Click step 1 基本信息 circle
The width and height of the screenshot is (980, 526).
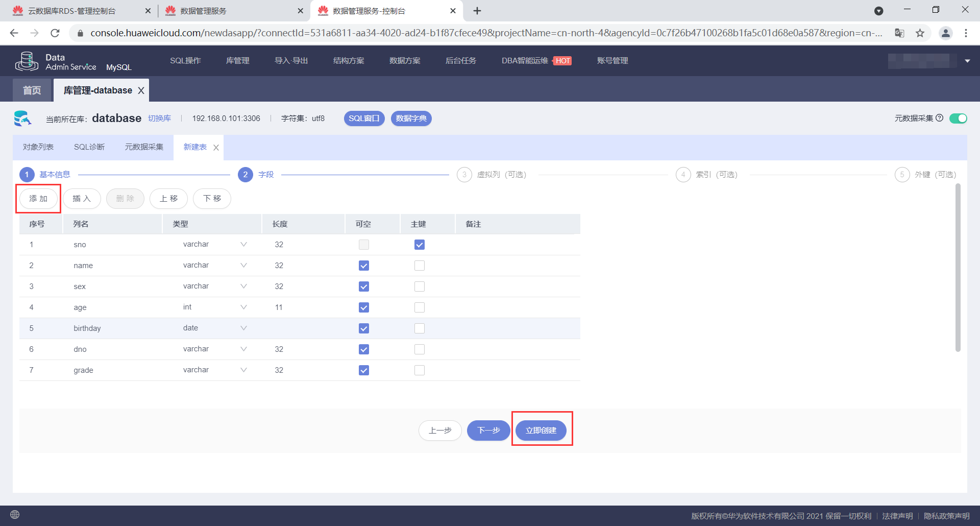[x=27, y=175]
